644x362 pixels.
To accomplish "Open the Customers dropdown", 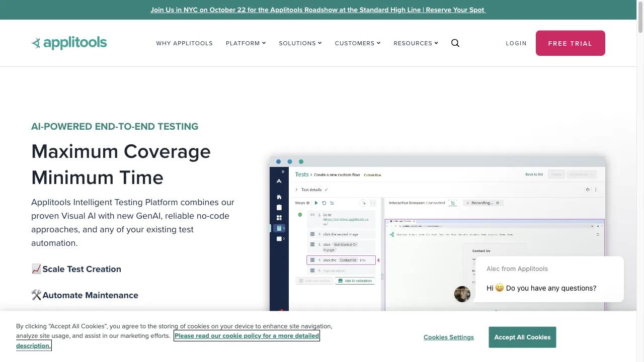I will [358, 43].
